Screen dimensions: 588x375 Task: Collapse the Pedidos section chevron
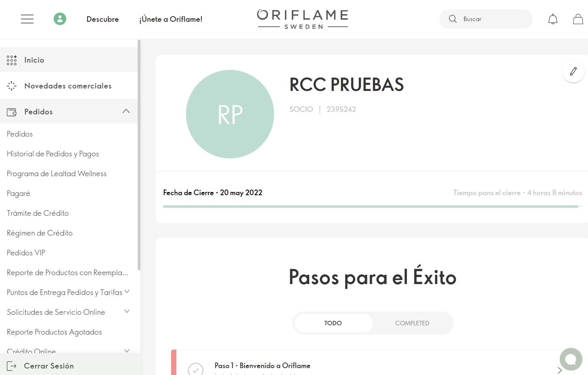point(126,111)
